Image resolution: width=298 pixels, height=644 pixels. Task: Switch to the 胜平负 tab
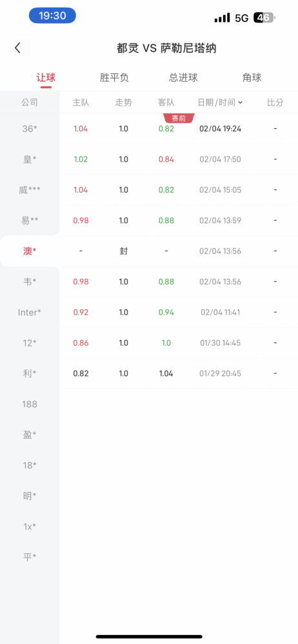pyautogui.click(x=114, y=78)
